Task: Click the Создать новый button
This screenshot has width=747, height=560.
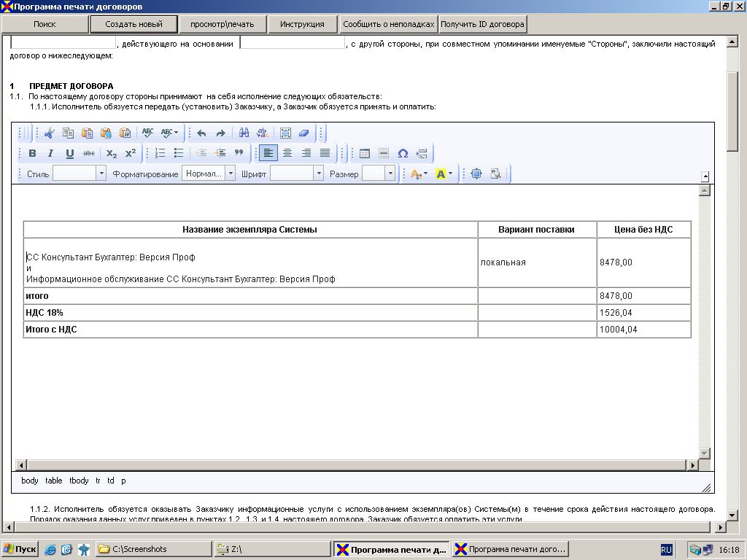Action: (x=134, y=24)
